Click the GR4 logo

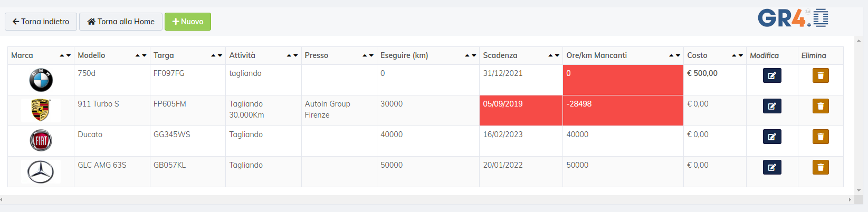pyautogui.click(x=793, y=18)
